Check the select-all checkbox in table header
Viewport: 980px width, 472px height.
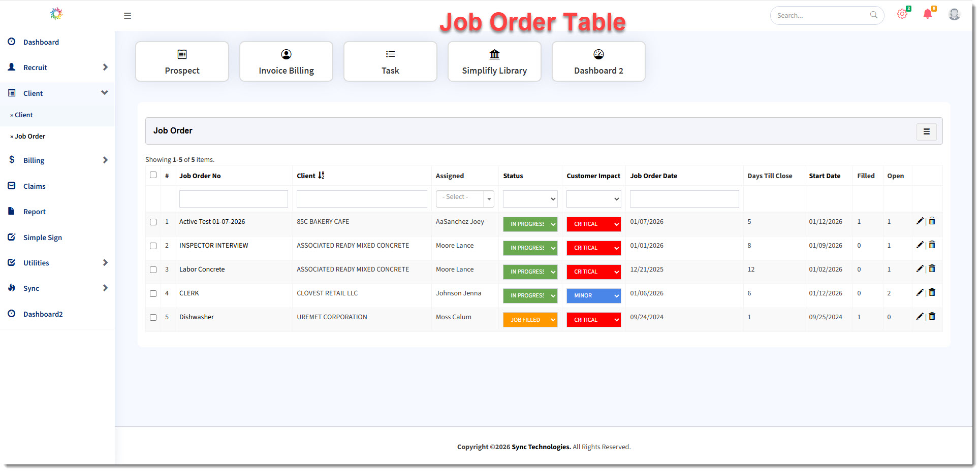click(x=153, y=175)
